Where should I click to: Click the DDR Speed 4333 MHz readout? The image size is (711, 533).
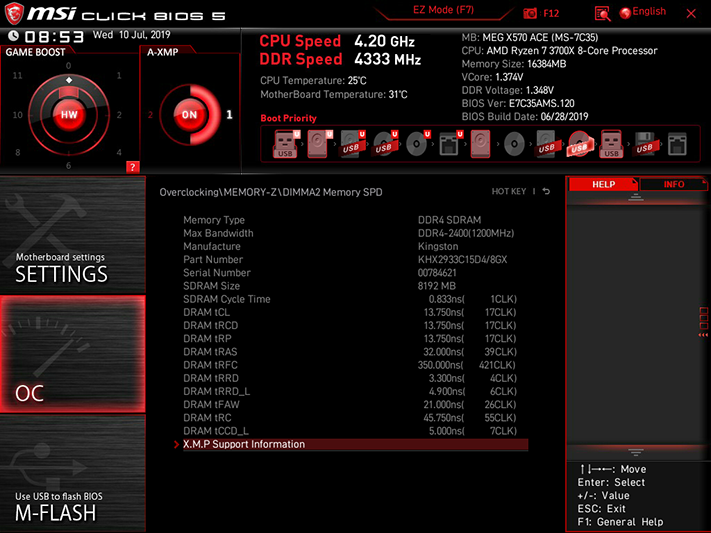pyautogui.click(x=340, y=59)
